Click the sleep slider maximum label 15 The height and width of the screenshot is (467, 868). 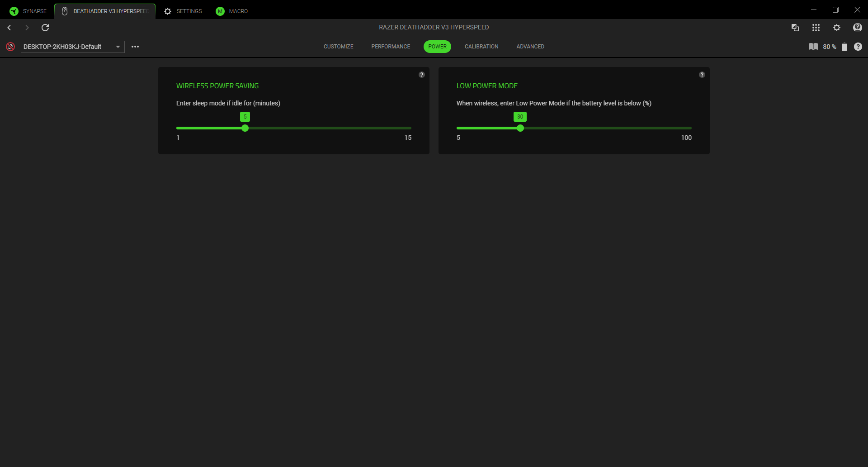click(x=408, y=138)
